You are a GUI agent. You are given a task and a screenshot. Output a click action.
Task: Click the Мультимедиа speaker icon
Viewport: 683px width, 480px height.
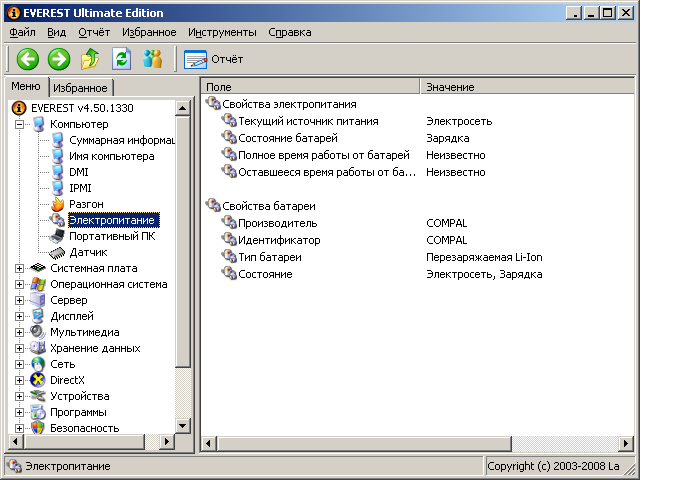click(x=38, y=332)
